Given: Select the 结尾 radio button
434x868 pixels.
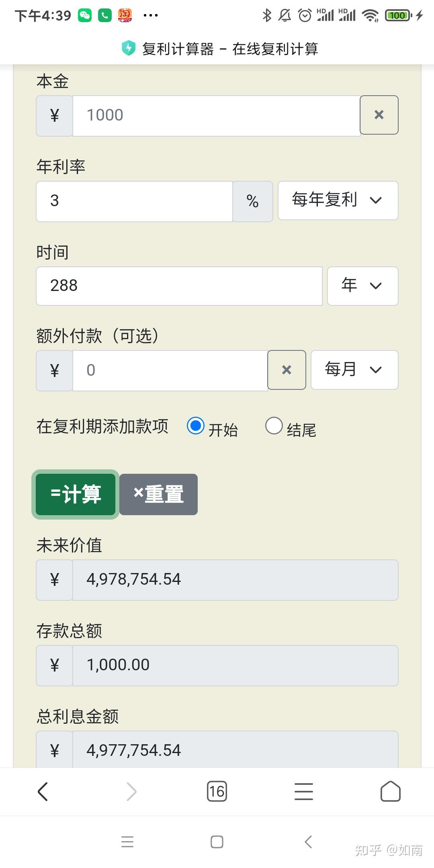Looking at the screenshot, I should (x=274, y=426).
